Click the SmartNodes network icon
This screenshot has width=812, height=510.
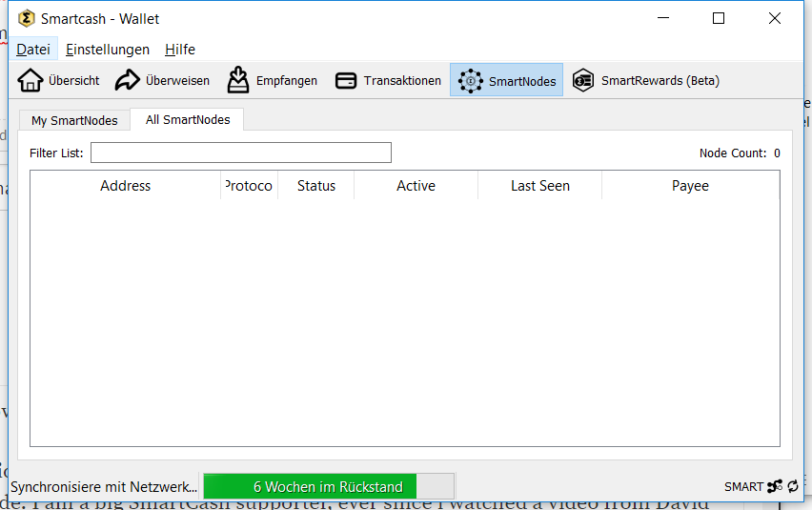pyautogui.click(x=470, y=81)
